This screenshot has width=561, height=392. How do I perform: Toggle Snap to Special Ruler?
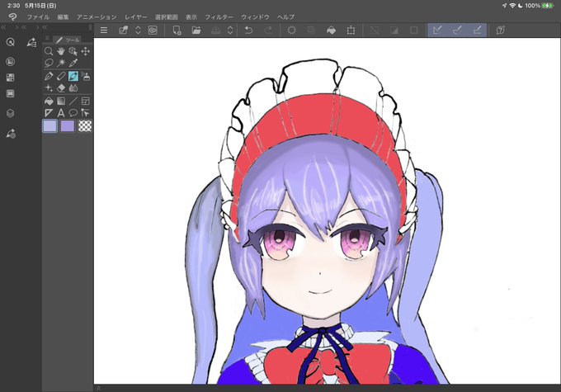[x=457, y=30]
